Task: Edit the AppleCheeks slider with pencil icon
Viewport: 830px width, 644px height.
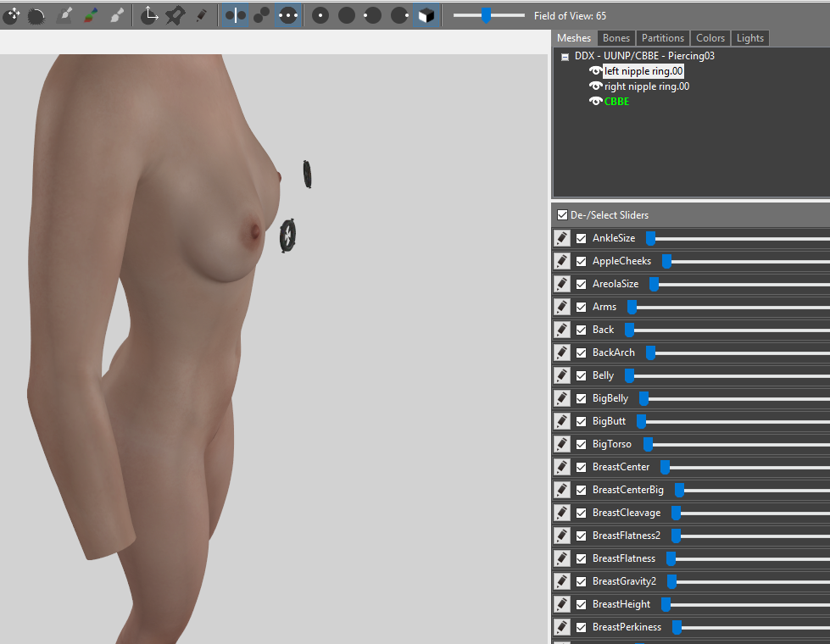Action: pyautogui.click(x=562, y=261)
